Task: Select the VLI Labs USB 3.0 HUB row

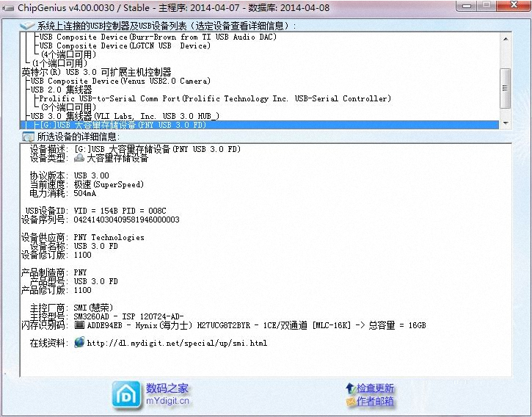Action: 125,116
